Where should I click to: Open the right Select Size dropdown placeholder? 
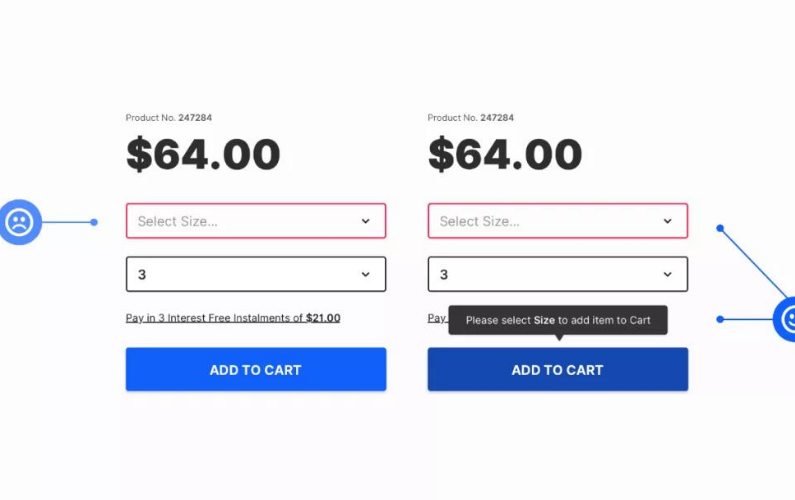coord(480,221)
